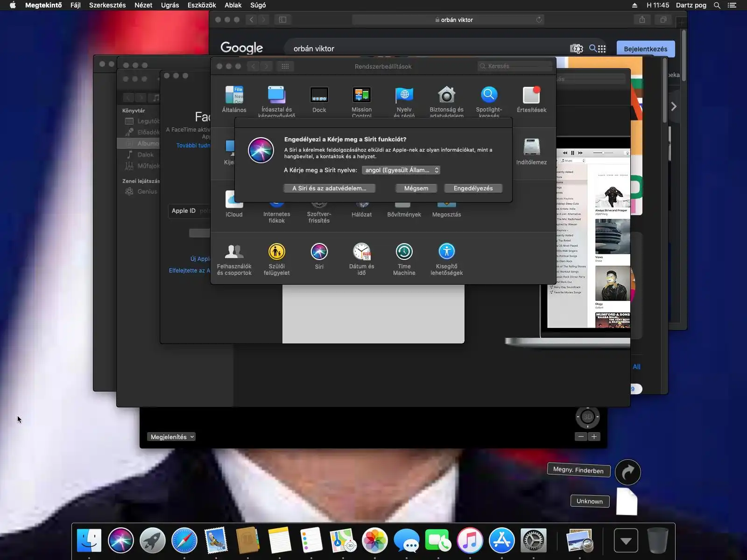Toggle the Safari sidebar button
The image size is (747, 560).
pos(282,20)
